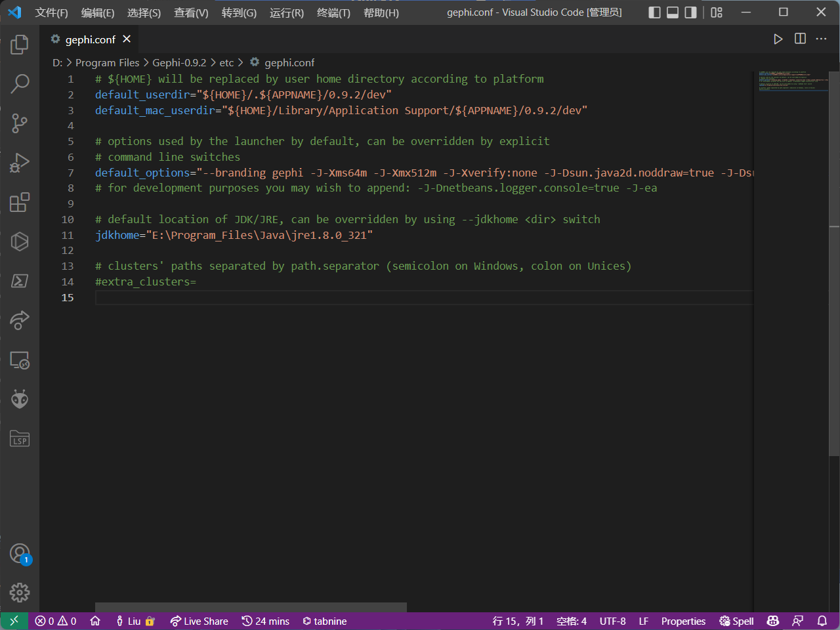
Task: Open the Accounts menu
Action: tap(20, 554)
